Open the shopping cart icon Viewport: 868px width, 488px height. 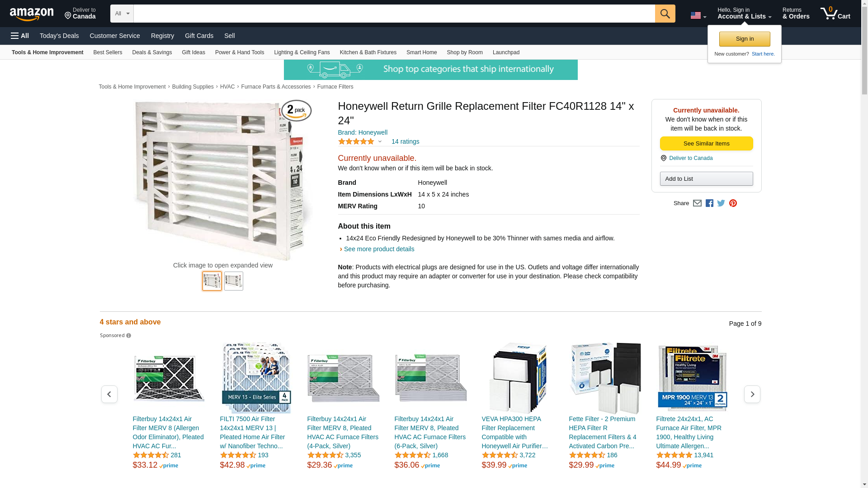point(835,13)
